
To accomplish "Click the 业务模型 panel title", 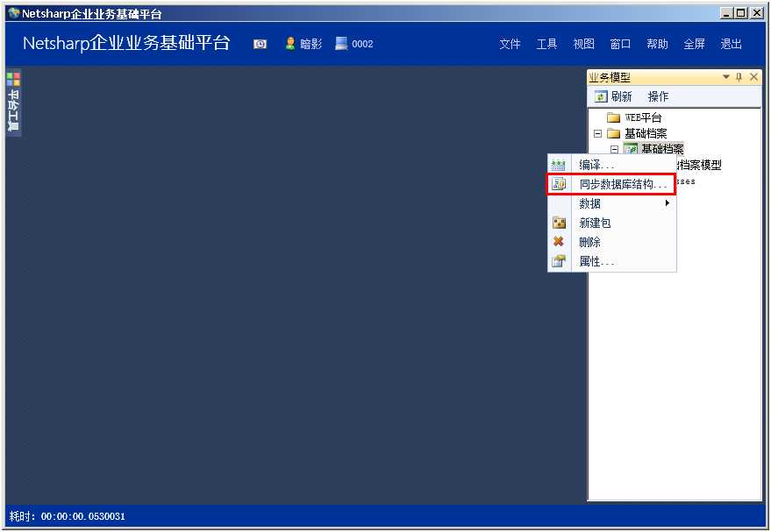I will pos(610,77).
